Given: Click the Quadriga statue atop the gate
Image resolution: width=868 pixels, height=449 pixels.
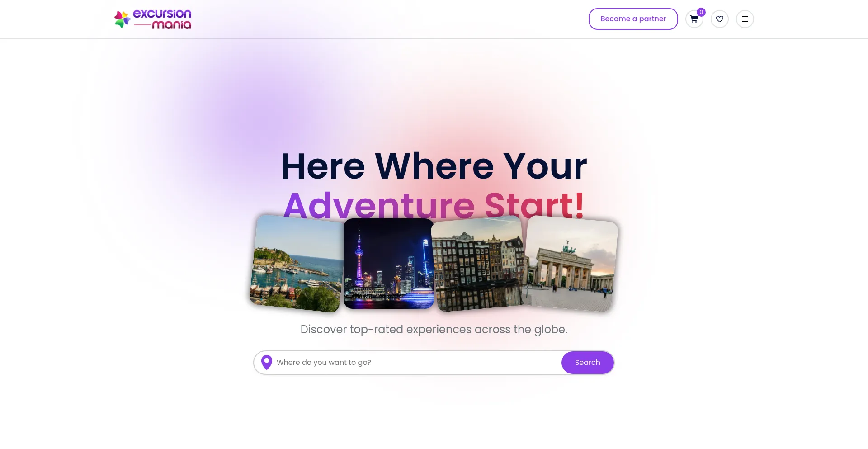Looking at the screenshot, I should [568, 247].
